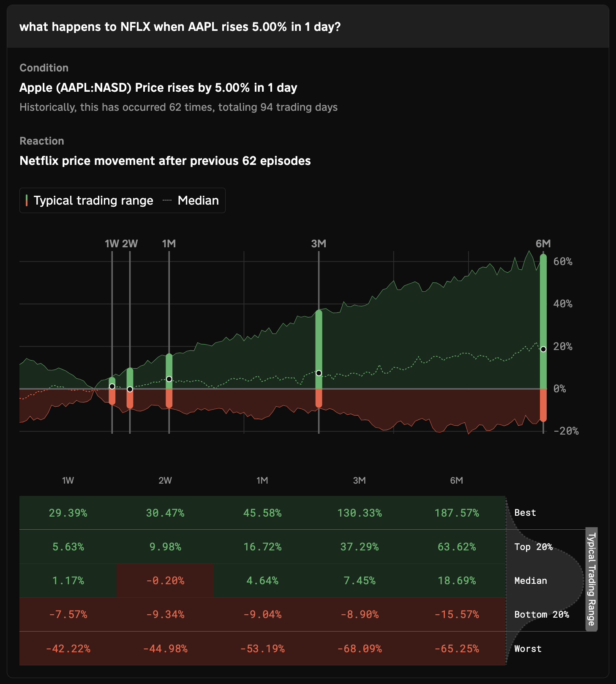616x684 pixels.
Task: Click the 7.45% median cell
Action: pyautogui.click(x=360, y=580)
